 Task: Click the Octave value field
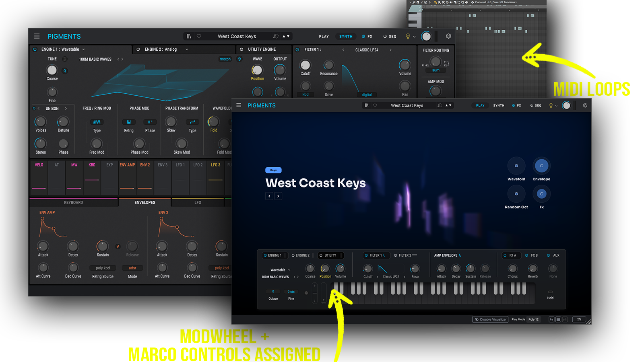point(273,292)
